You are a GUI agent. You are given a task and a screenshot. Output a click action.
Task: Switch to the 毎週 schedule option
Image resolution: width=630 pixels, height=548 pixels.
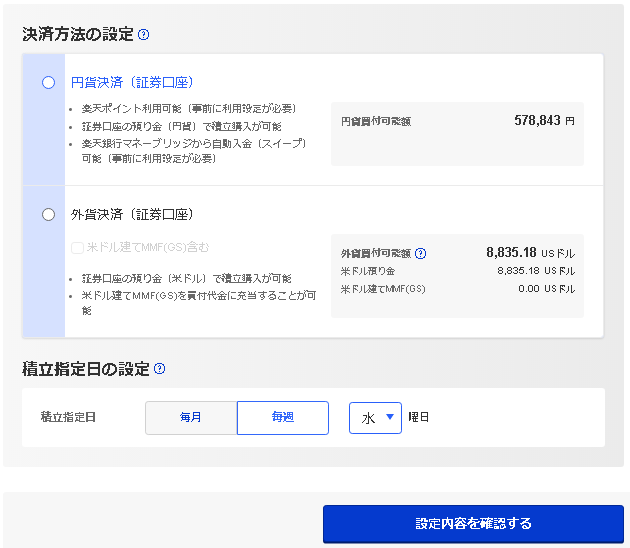point(282,418)
